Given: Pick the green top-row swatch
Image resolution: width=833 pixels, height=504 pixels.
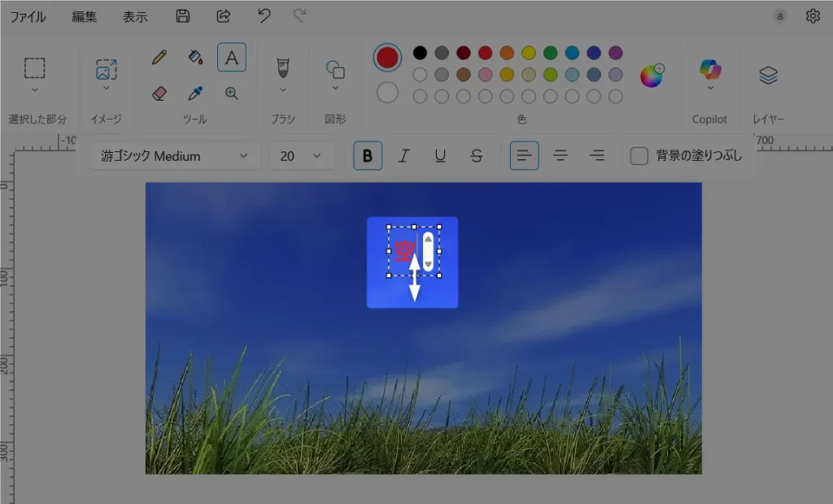Looking at the screenshot, I should click(x=551, y=53).
